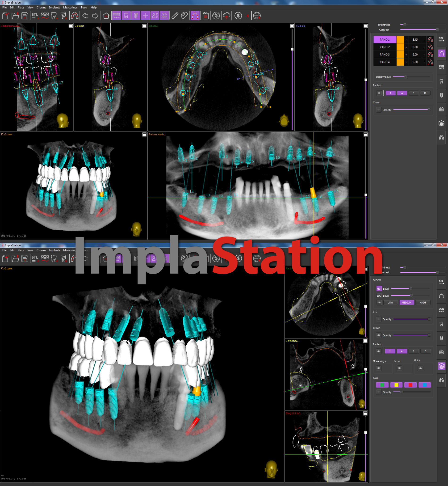
Task: Import STL model in upper toolbar
Action: [35, 16]
